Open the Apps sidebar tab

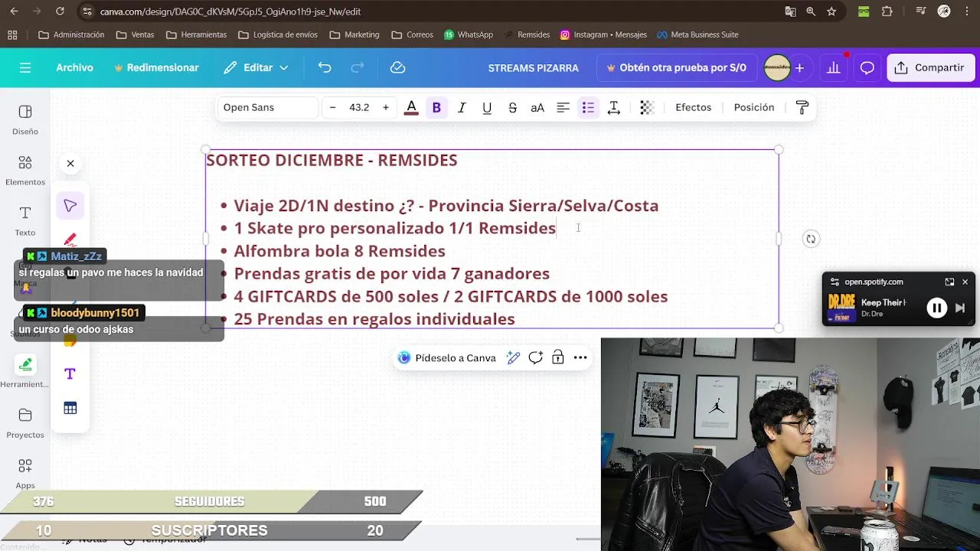click(25, 474)
